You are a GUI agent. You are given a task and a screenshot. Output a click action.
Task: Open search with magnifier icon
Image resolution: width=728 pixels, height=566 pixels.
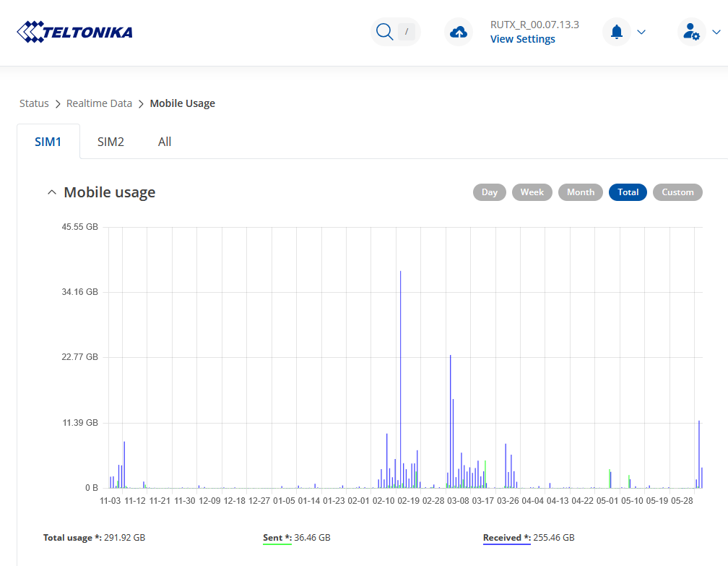(384, 32)
